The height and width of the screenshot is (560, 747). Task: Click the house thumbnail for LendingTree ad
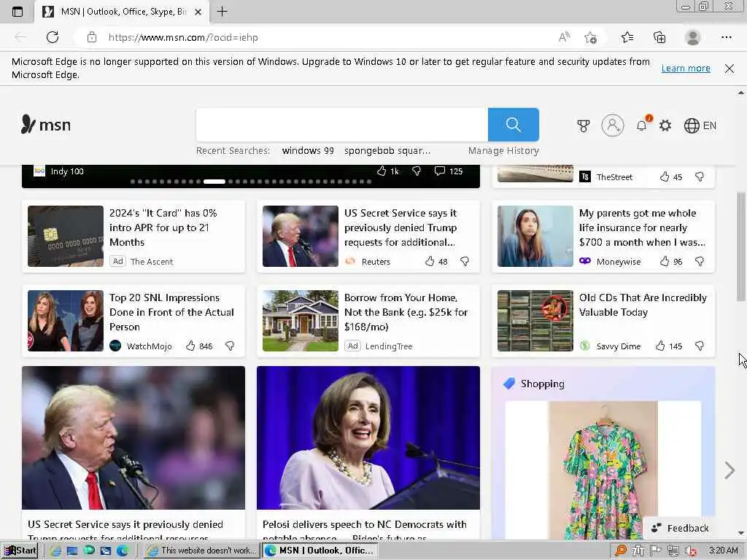tap(300, 321)
